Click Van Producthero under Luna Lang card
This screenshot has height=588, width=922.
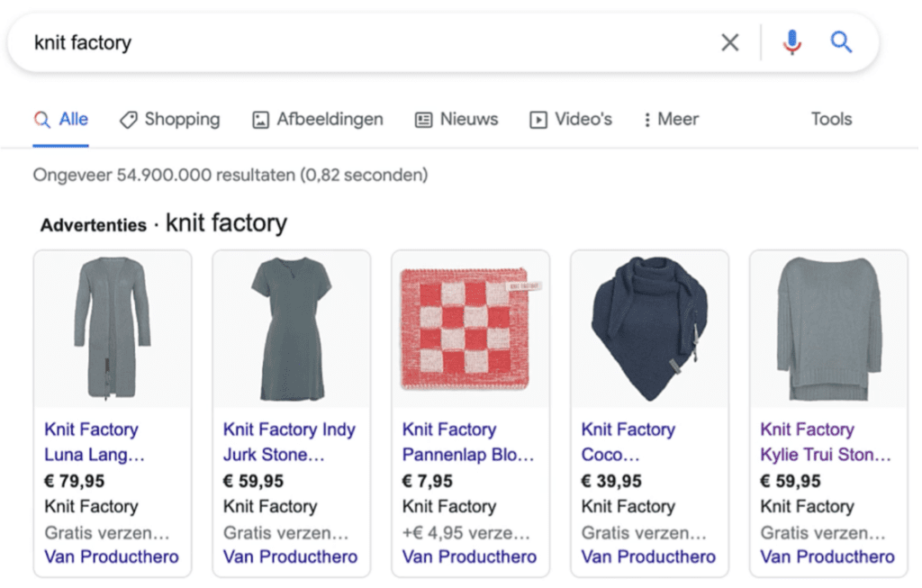coord(111,556)
